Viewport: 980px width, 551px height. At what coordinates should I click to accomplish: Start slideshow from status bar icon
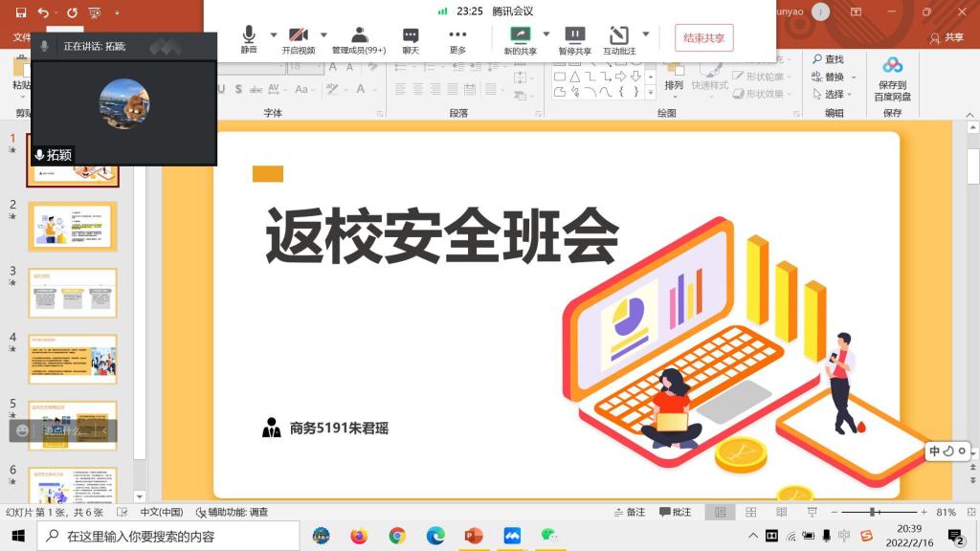pyautogui.click(x=813, y=512)
